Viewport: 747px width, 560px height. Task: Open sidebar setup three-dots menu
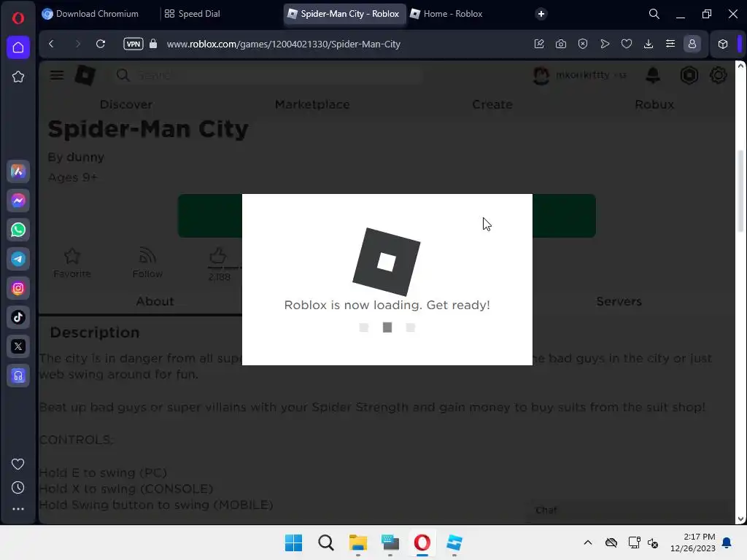(18, 509)
